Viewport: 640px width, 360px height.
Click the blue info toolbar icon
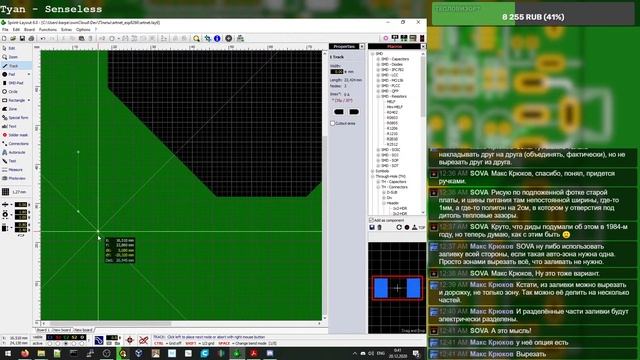(x=217, y=38)
